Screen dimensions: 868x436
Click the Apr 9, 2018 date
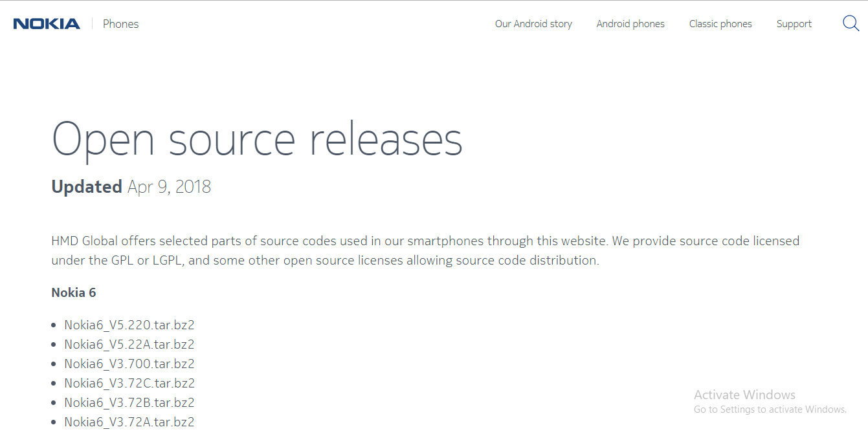click(169, 187)
